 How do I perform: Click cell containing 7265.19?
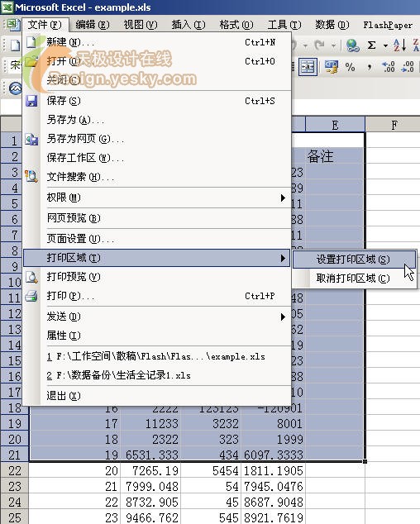[150, 471]
